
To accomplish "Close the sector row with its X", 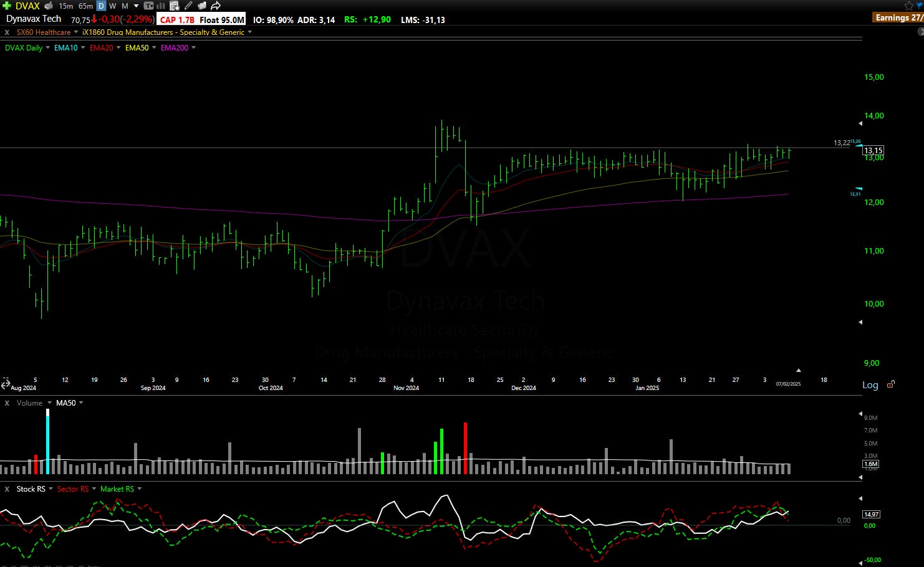I will pyautogui.click(x=7, y=32).
